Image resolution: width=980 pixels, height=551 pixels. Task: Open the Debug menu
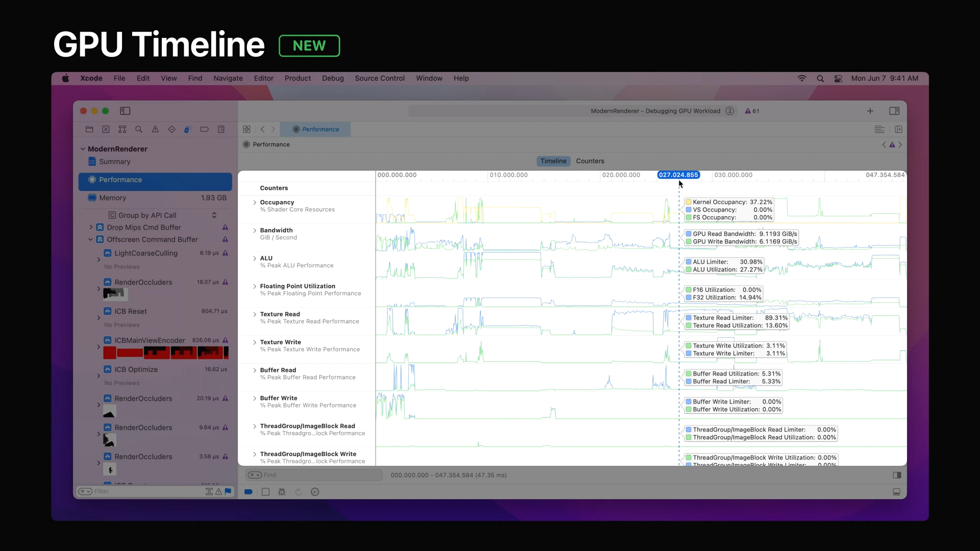pos(333,78)
